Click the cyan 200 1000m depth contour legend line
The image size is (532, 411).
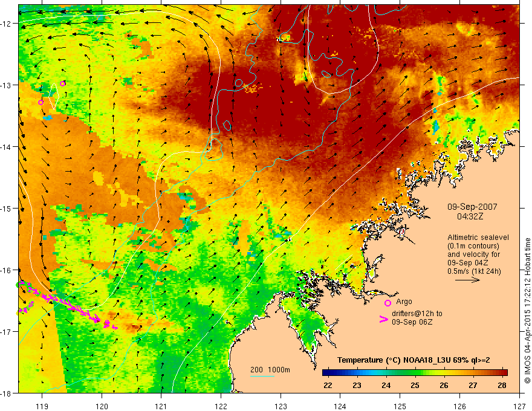[262, 376]
